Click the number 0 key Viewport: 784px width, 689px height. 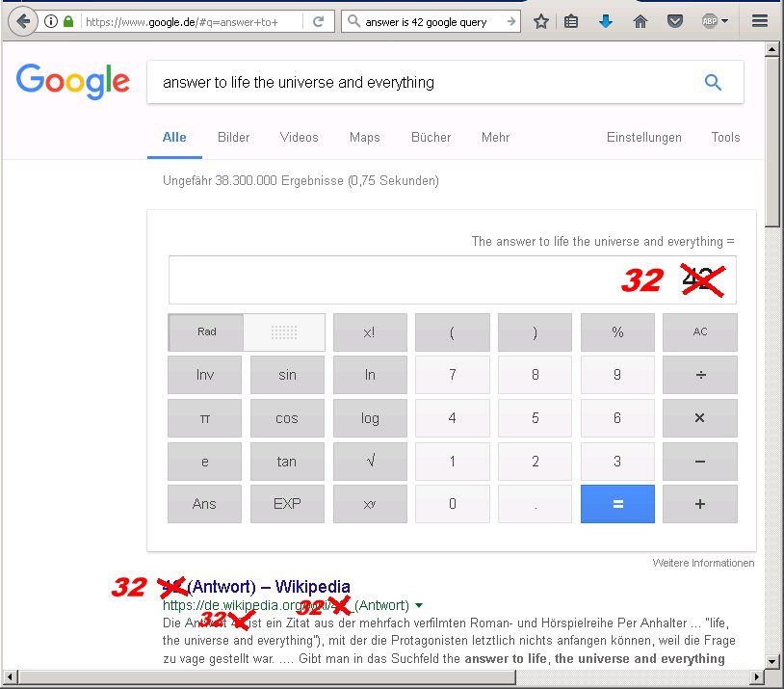pyautogui.click(x=452, y=504)
